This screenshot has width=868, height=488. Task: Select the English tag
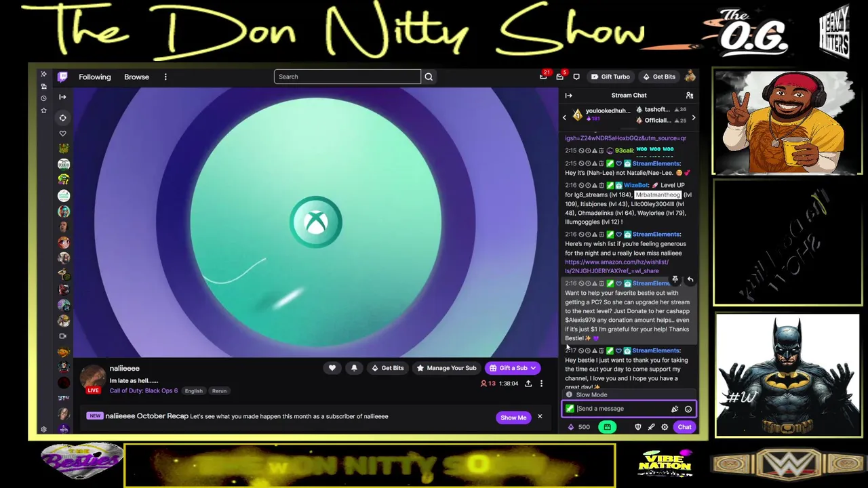click(x=193, y=390)
